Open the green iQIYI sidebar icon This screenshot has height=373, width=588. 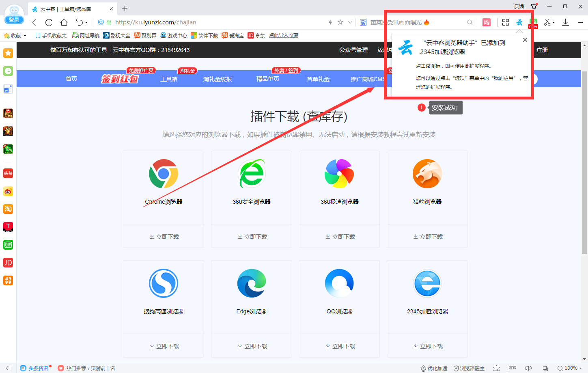8,245
